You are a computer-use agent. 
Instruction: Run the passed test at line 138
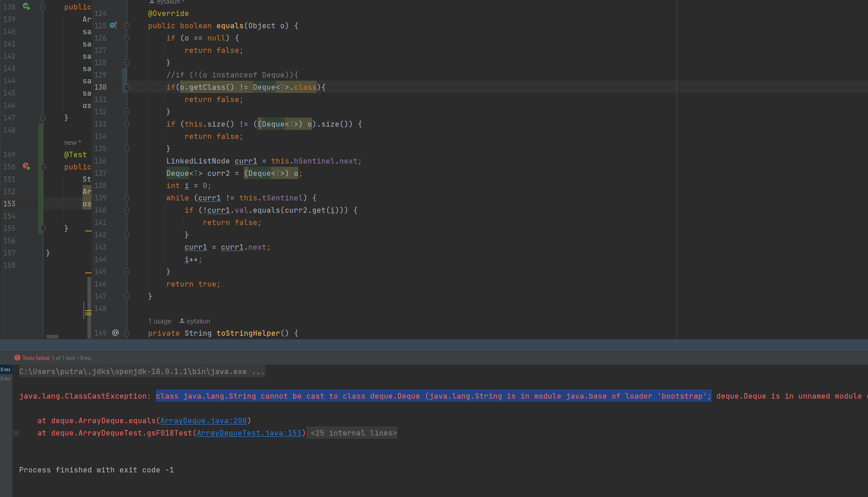point(26,7)
